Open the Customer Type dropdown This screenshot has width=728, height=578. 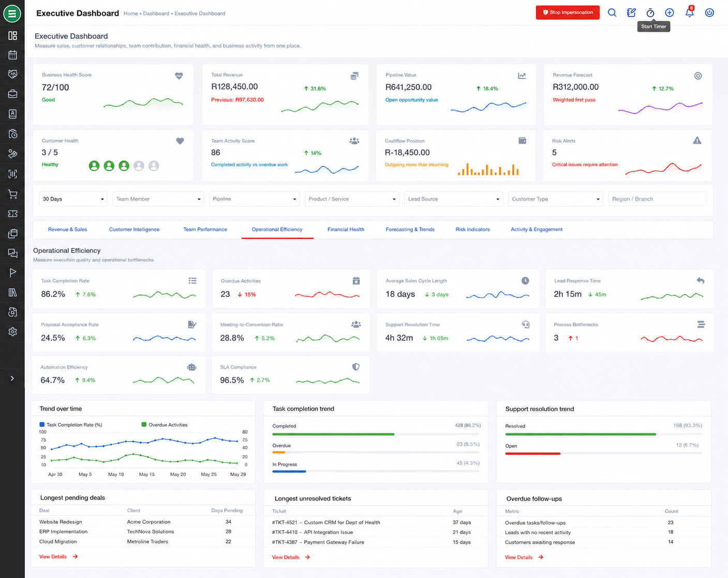(556, 199)
